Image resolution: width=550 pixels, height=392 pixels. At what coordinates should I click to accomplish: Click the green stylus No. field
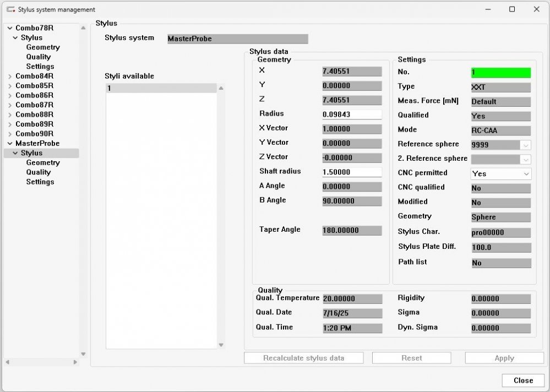pyautogui.click(x=500, y=73)
